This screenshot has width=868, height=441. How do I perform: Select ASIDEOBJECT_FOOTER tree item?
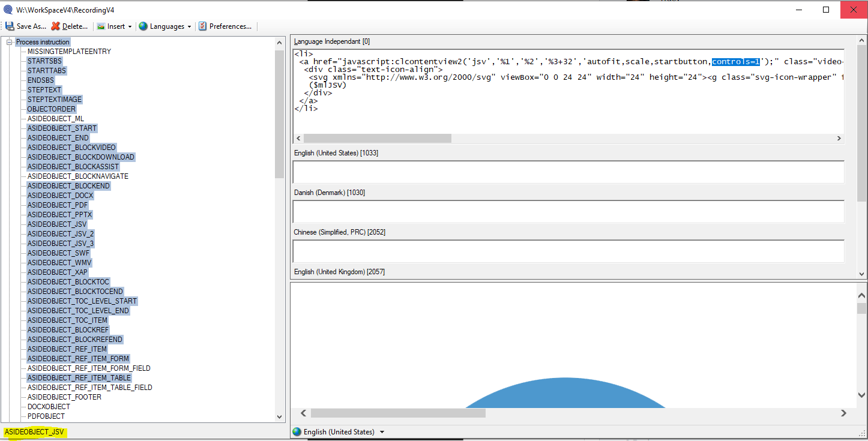click(64, 397)
